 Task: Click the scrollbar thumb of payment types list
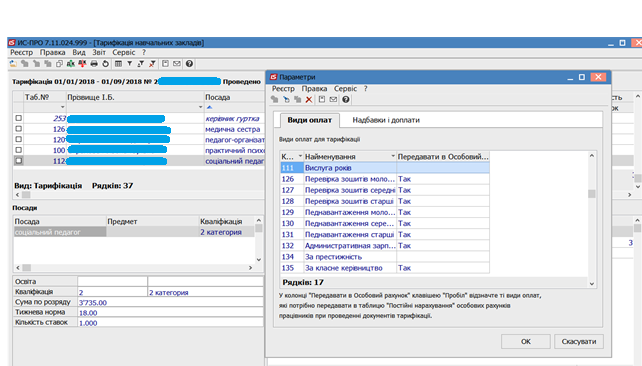(x=592, y=194)
